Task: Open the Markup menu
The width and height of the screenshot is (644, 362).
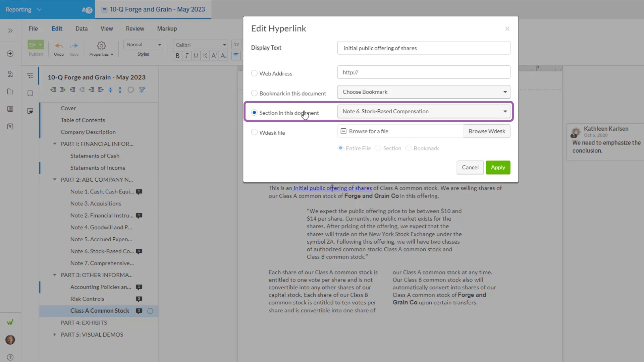Action: pyautogui.click(x=167, y=28)
